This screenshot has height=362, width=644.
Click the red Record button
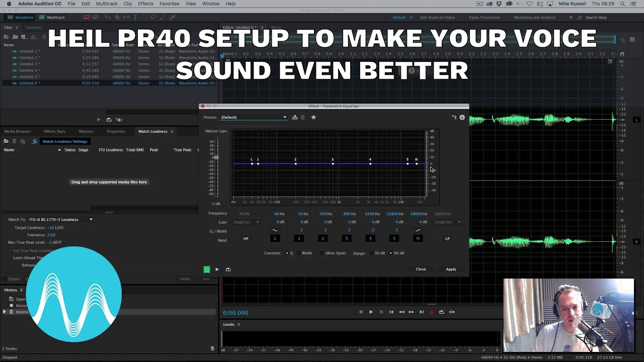tap(431, 312)
